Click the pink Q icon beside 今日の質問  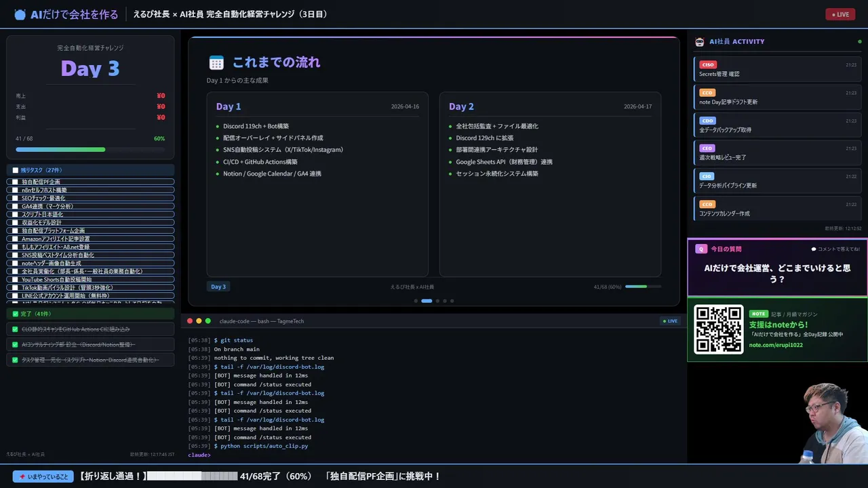701,249
